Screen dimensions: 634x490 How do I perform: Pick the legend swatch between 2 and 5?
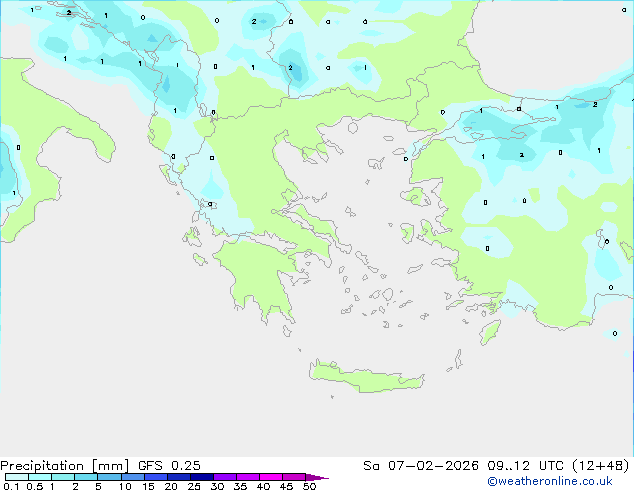click(x=86, y=477)
